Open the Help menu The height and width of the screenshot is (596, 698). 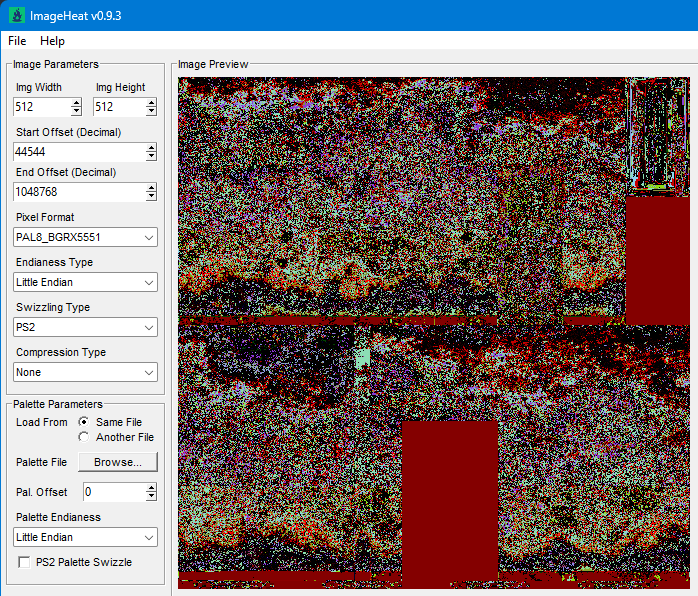(52, 41)
